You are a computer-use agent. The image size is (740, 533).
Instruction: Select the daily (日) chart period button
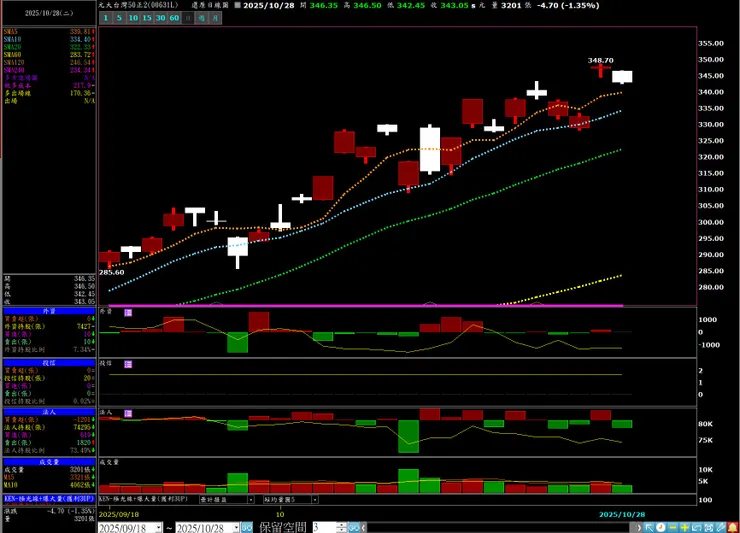188,18
